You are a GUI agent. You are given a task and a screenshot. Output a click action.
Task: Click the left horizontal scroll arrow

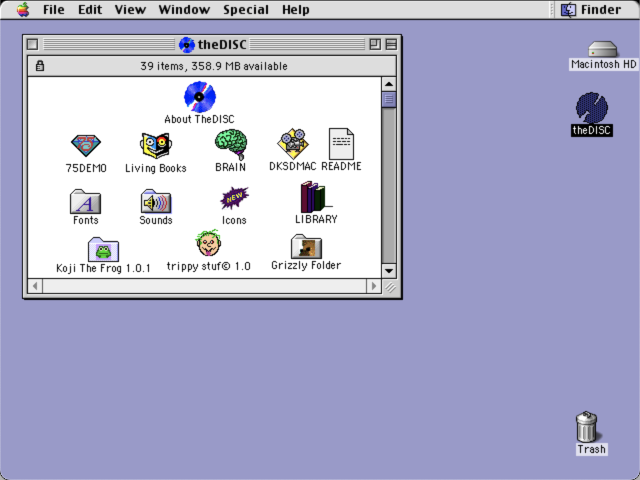pyautogui.click(x=35, y=286)
